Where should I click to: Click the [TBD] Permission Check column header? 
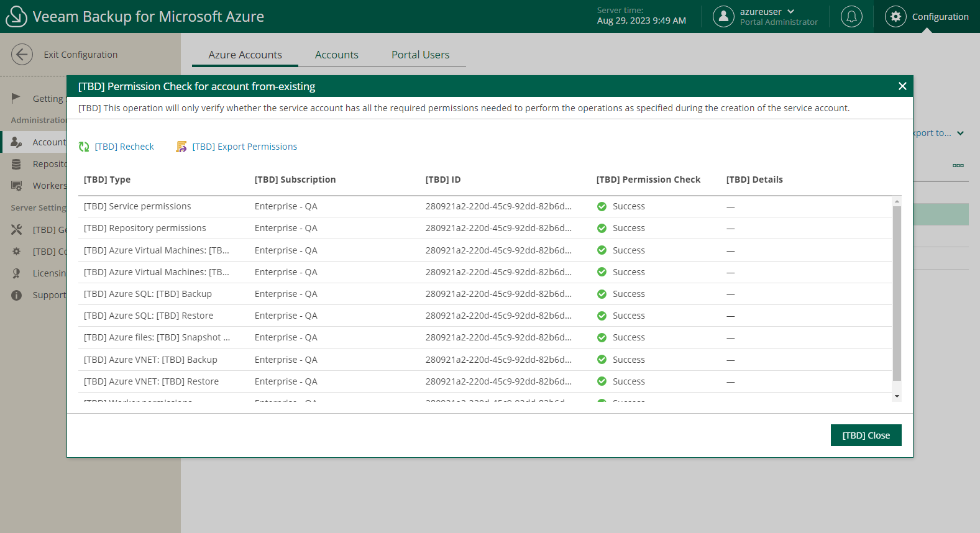tap(648, 180)
